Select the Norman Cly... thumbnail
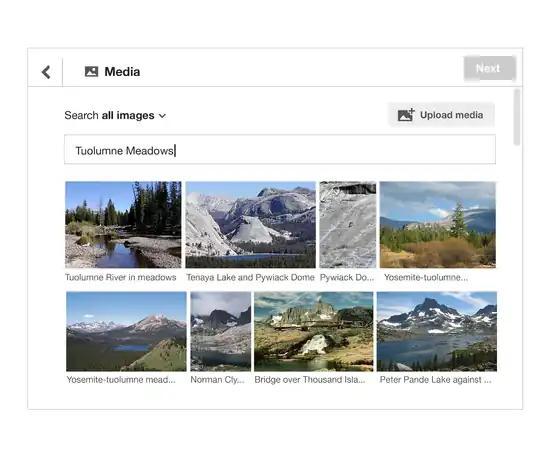 220,331
